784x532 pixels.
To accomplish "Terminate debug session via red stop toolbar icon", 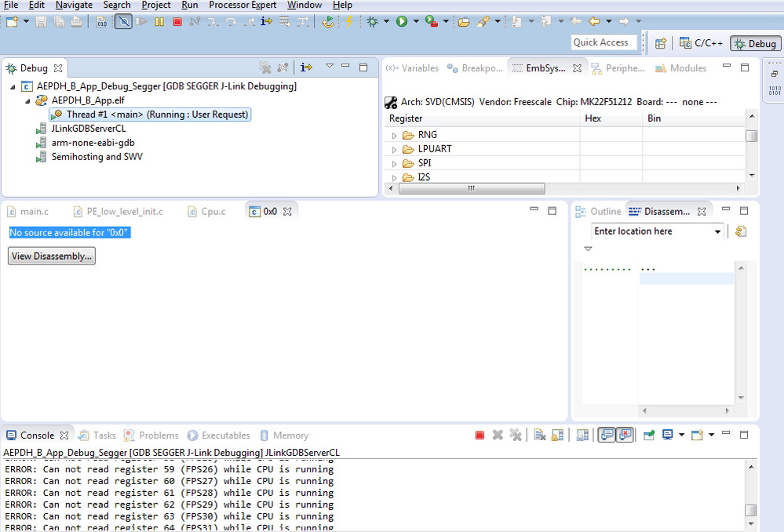I will coord(177,21).
